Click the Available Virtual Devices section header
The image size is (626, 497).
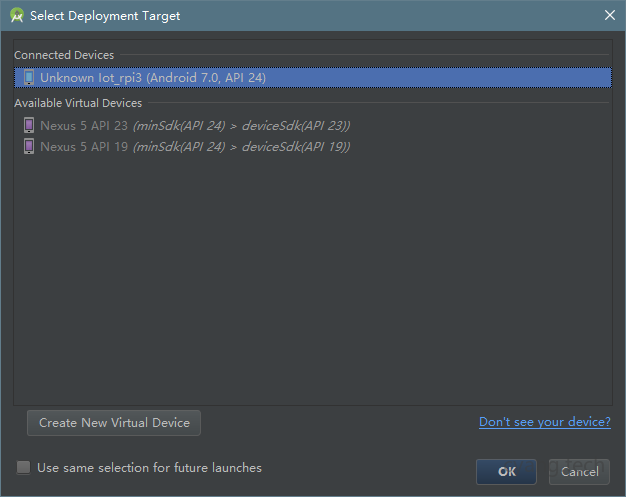tap(78, 103)
